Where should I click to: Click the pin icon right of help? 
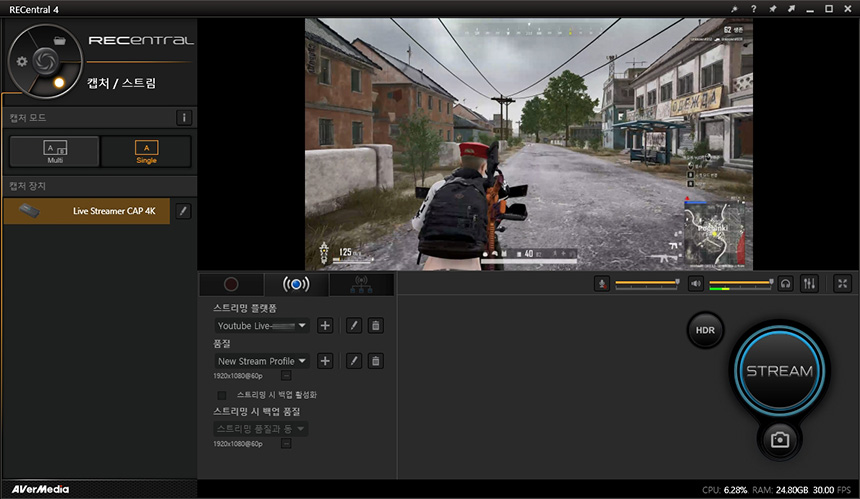click(x=772, y=9)
